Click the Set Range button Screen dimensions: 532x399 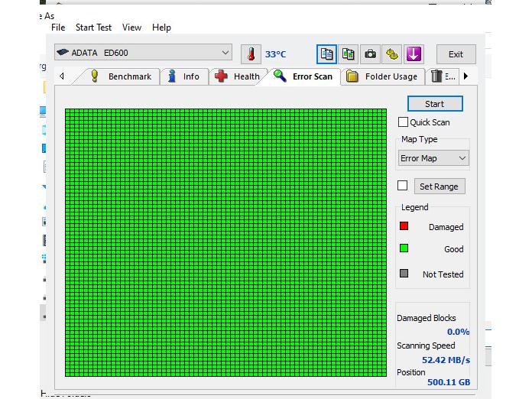coord(439,187)
